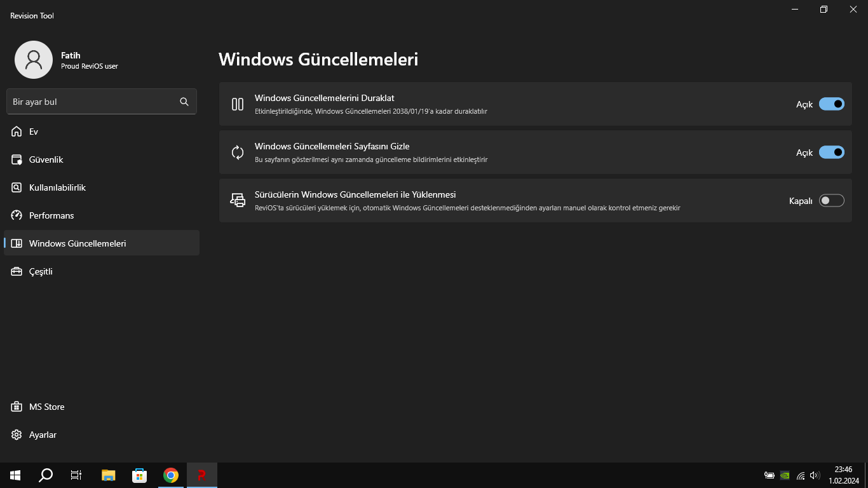
Task: Click the volume speaker tray icon
Action: point(815,475)
